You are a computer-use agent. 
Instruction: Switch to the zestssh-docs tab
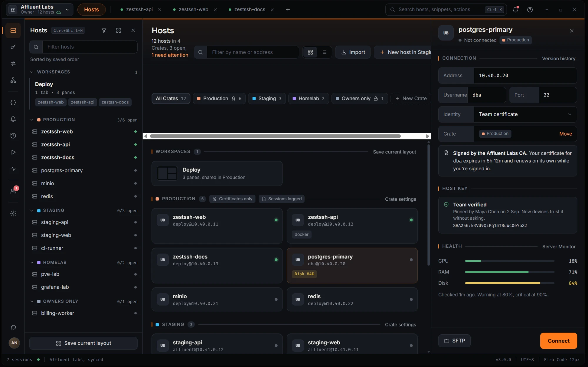point(250,9)
